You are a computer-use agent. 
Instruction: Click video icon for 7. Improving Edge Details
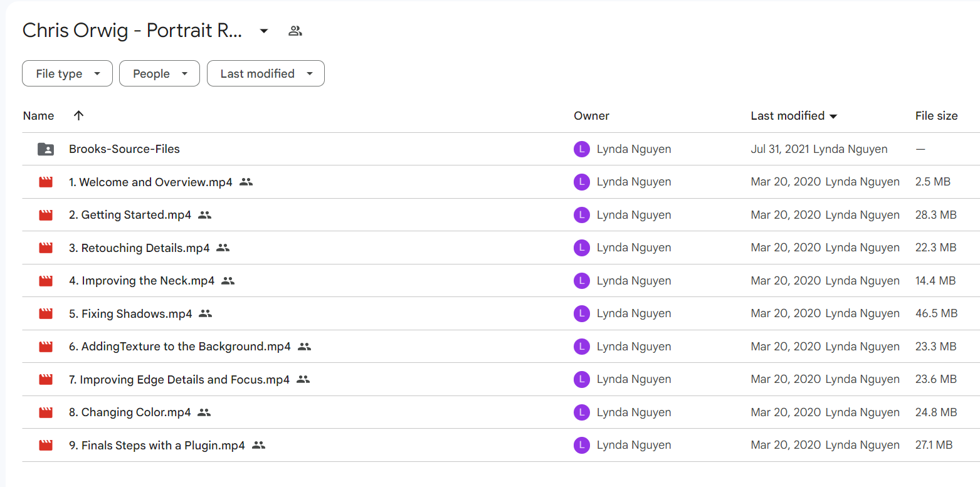pos(46,380)
